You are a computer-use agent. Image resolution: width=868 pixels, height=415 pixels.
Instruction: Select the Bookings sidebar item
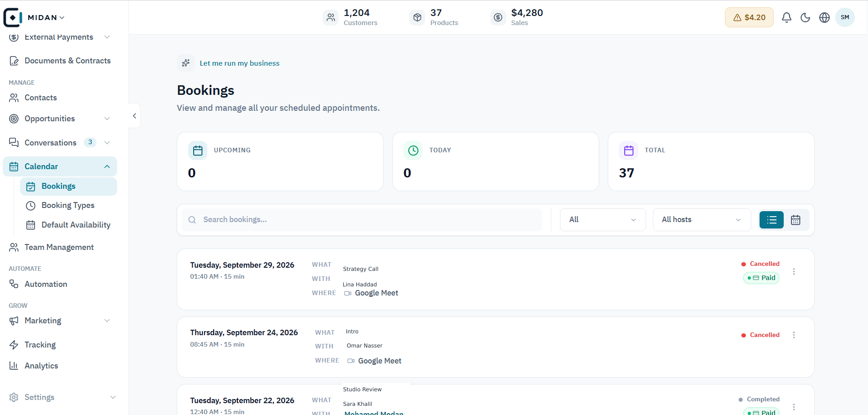click(x=68, y=186)
